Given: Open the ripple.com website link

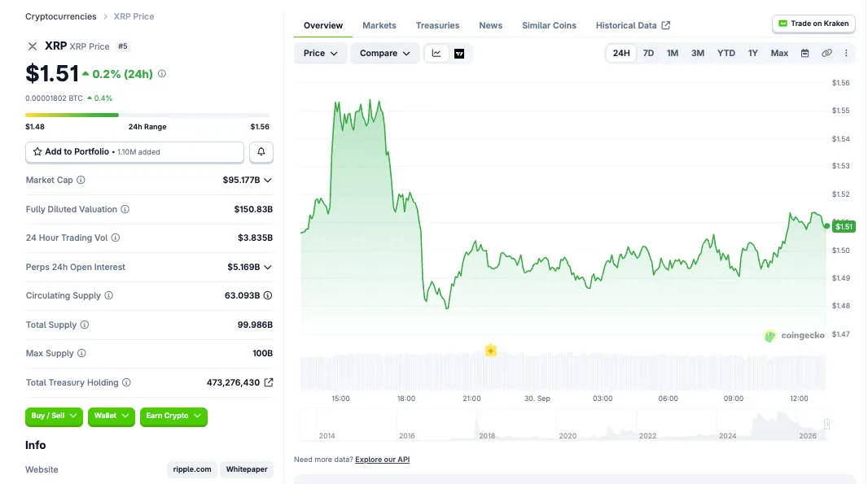Looking at the screenshot, I should point(192,469).
